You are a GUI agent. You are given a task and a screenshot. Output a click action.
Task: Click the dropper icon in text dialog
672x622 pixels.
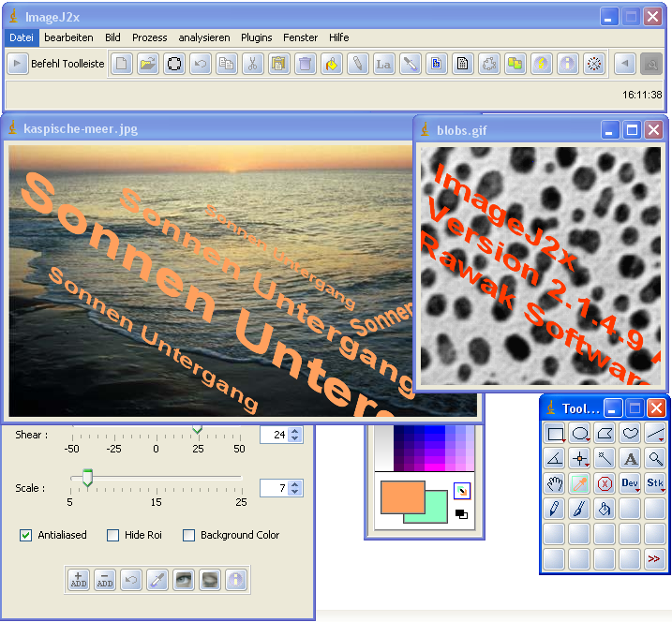click(x=157, y=581)
